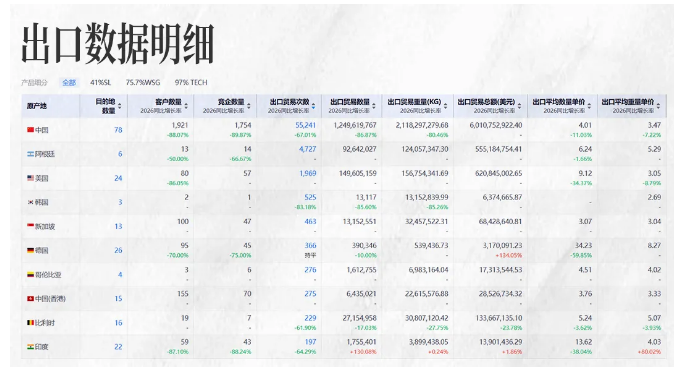Viewport: 674px width, 369px height.
Task: Sort by 目的地数量 column arrows
Action: (119, 106)
